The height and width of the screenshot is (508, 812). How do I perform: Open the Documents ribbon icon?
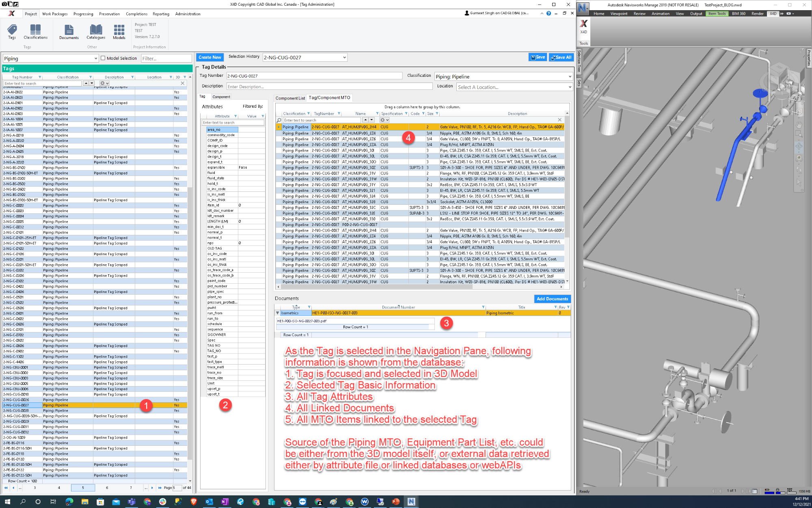69,32
